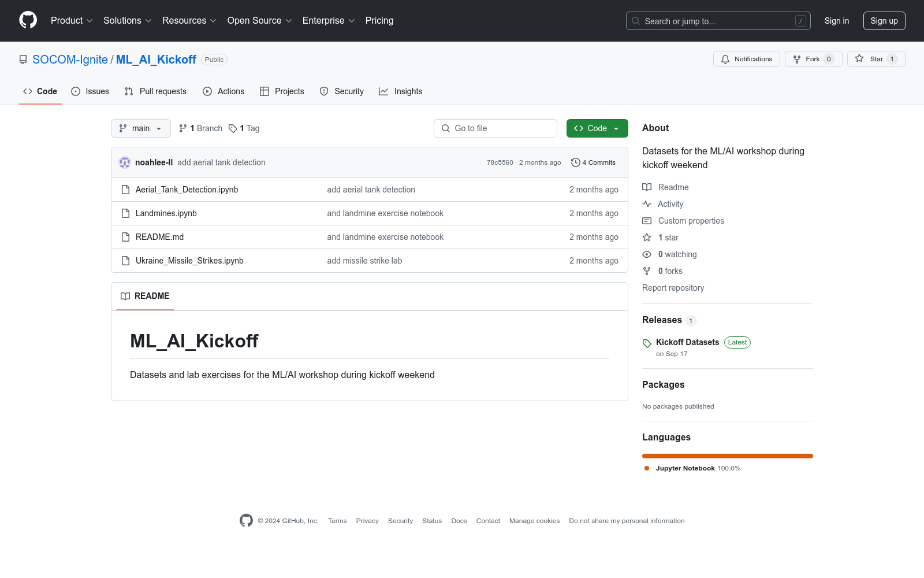
Task: Click the Fork icon button
Action: [x=797, y=59]
